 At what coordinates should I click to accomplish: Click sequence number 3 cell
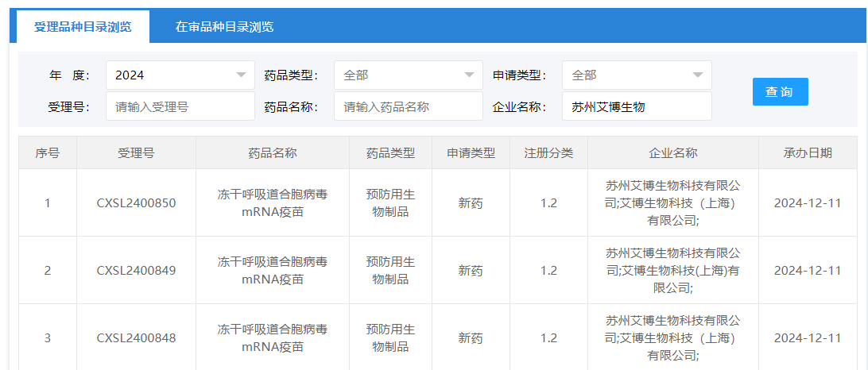click(x=48, y=337)
